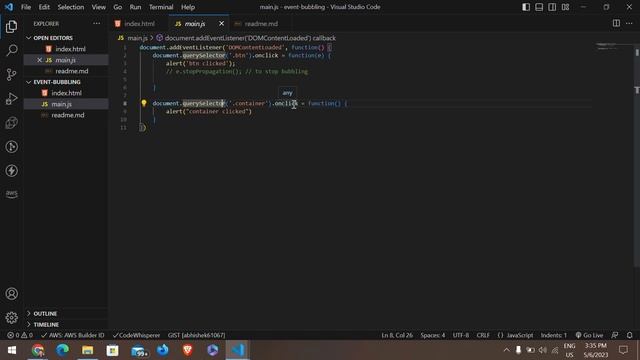This screenshot has height=360, width=640.
Task: Open the Go menu
Action: 118,7
